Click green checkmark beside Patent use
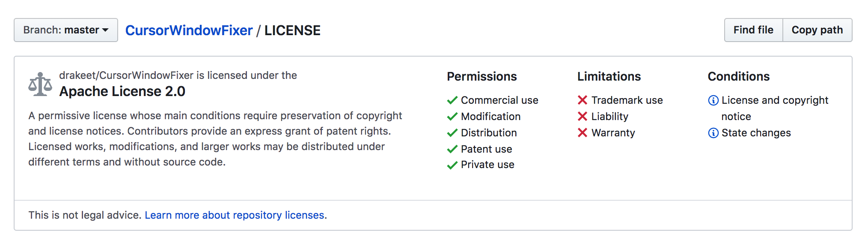Screen dimensions: 868x241 [x=452, y=149]
